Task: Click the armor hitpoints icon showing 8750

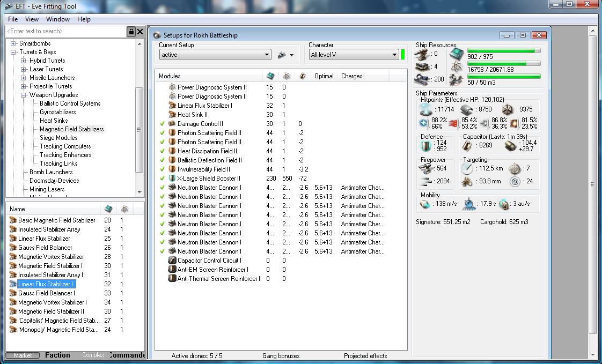Action: click(466, 109)
